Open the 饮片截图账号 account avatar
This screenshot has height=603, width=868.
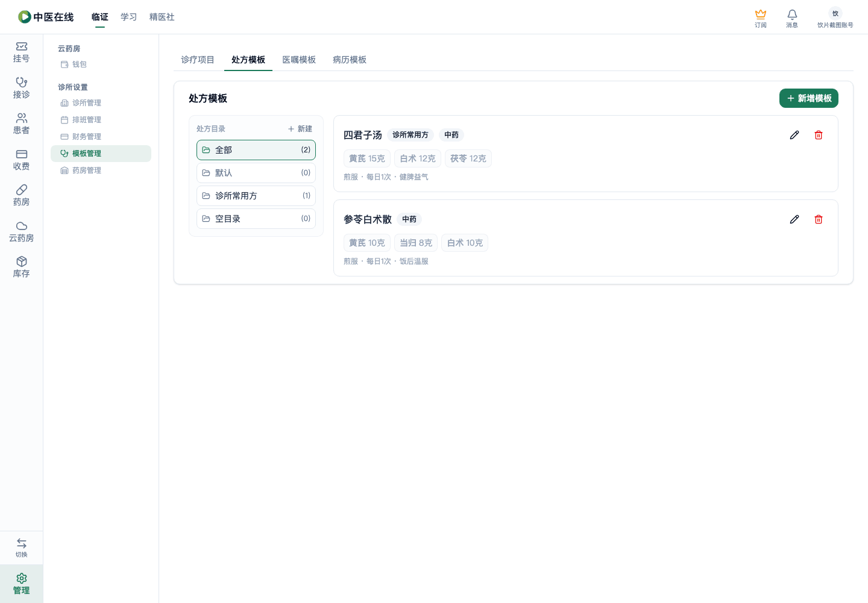(835, 18)
